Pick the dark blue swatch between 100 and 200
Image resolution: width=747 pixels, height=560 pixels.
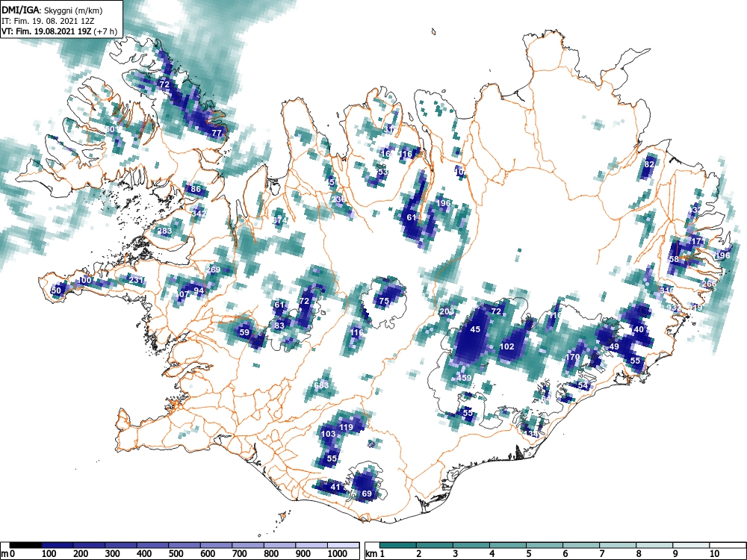pyautogui.click(x=58, y=545)
